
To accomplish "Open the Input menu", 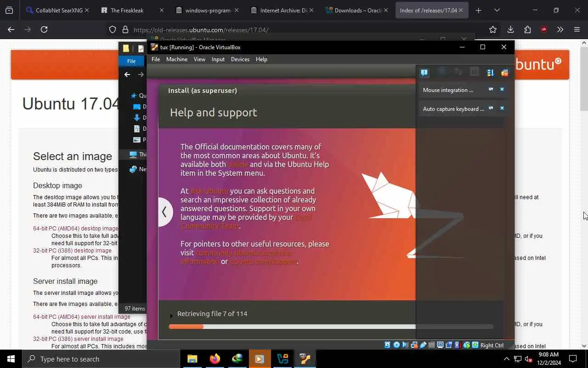I will point(218,59).
